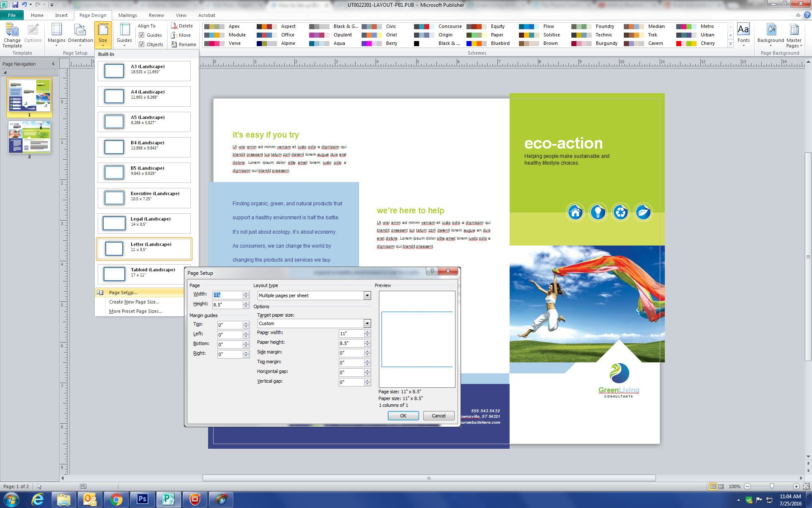The height and width of the screenshot is (508, 812).
Task: Cancel the Page Setup dialog
Action: (x=438, y=416)
